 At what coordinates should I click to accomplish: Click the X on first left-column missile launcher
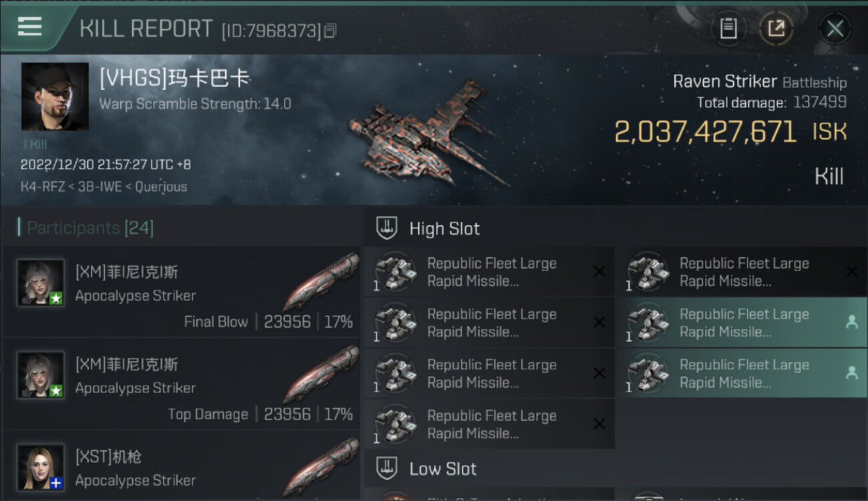coord(599,272)
